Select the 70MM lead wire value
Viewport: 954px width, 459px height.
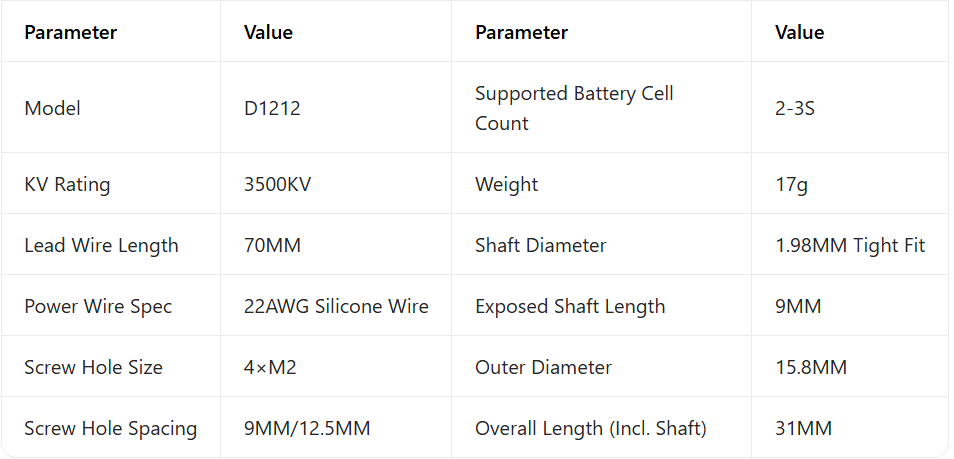click(x=273, y=245)
